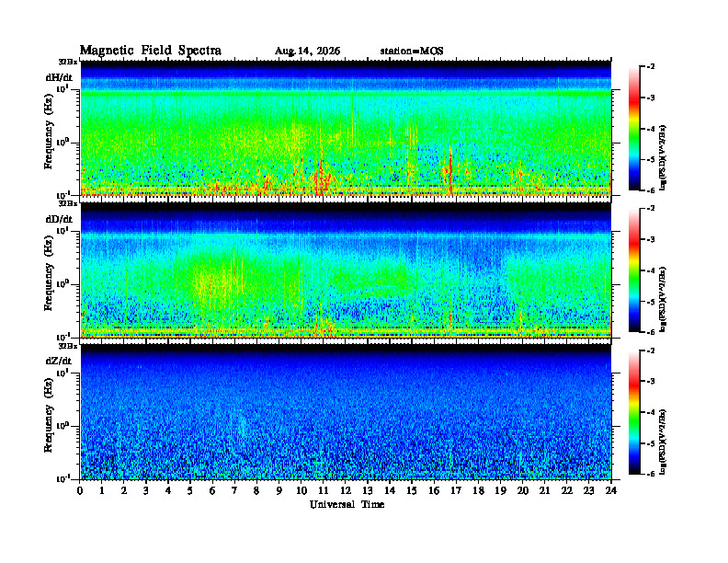Screen dimensions: 728x563
Task: Click hour 14 on the time axis
Action: [390, 490]
